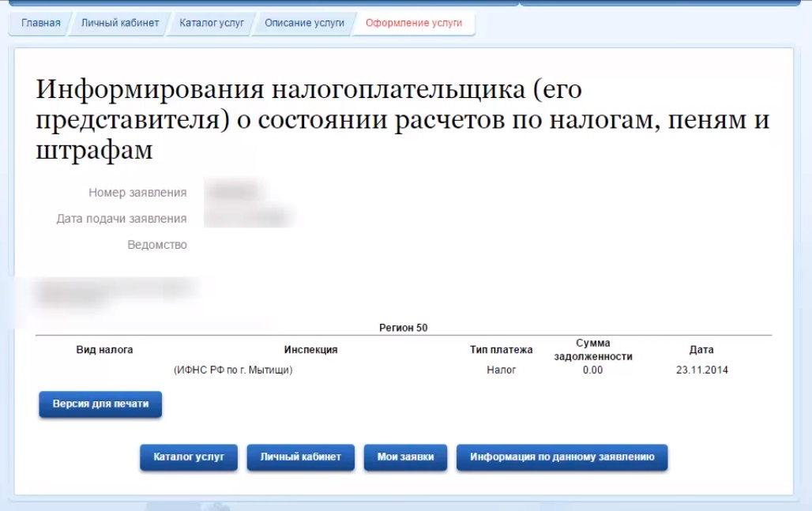Click the Вид налога column header
The height and width of the screenshot is (511, 812).
click(104, 350)
